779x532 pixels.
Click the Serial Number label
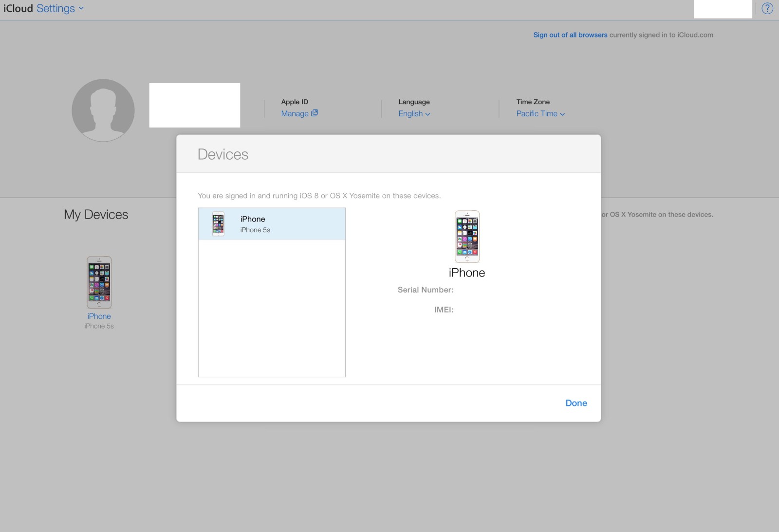pos(426,290)
